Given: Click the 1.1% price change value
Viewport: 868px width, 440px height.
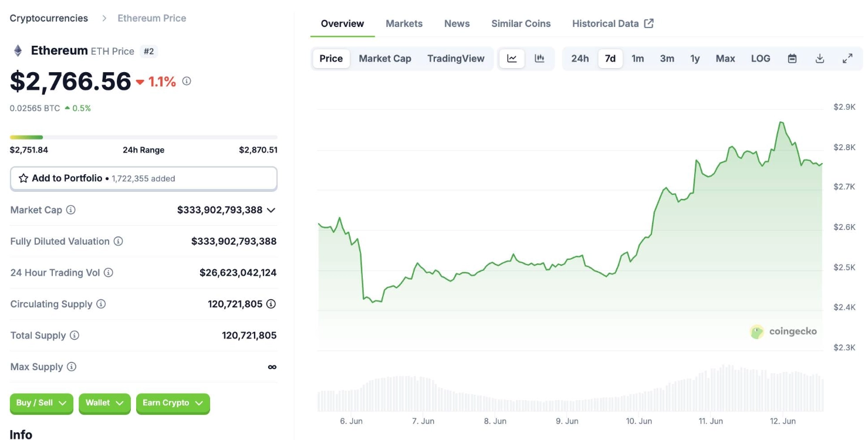Looking at the screenshot, I should [x=162, y=82].
